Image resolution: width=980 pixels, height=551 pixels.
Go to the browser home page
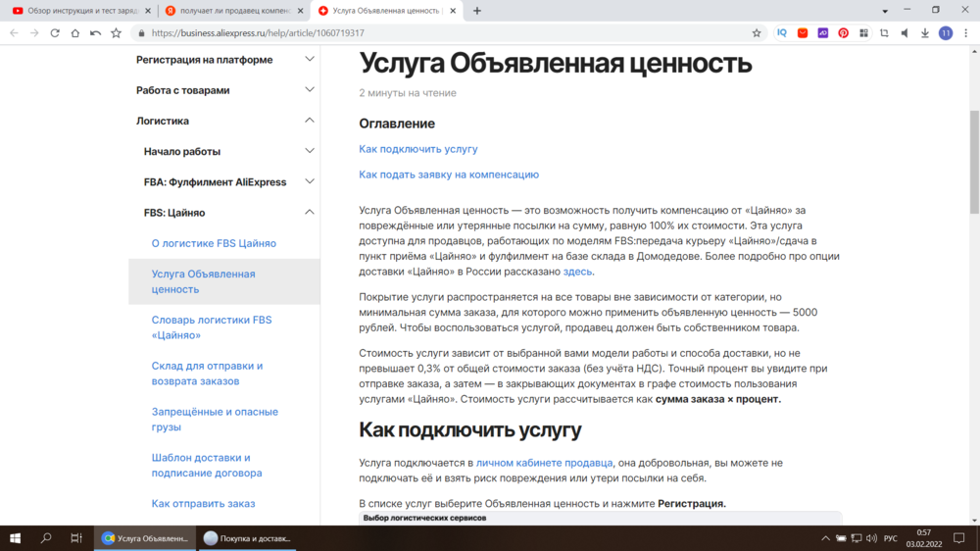[x=75, y=32]
